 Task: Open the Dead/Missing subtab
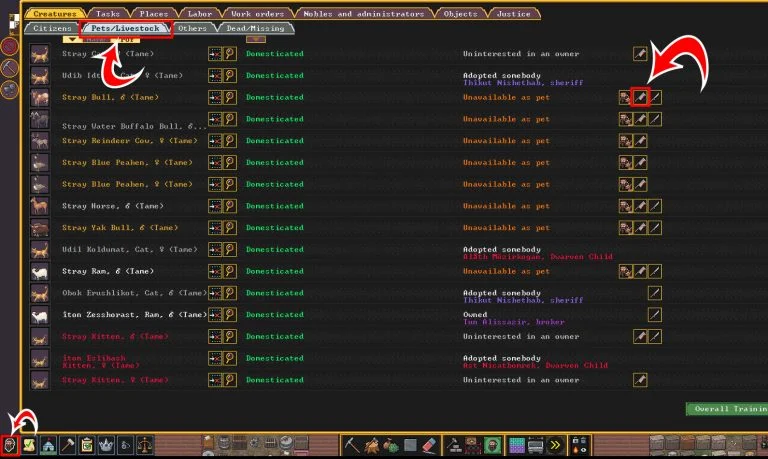[255, 28]
